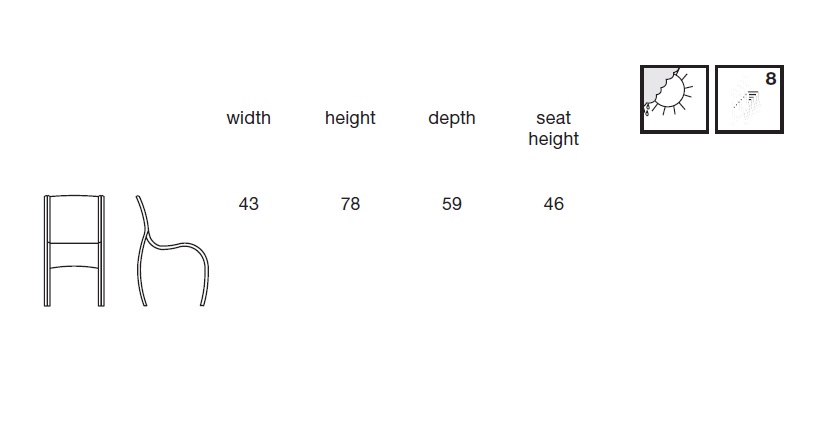Click the height column header
The image size is (834, 421).
[x=350, y=118]
